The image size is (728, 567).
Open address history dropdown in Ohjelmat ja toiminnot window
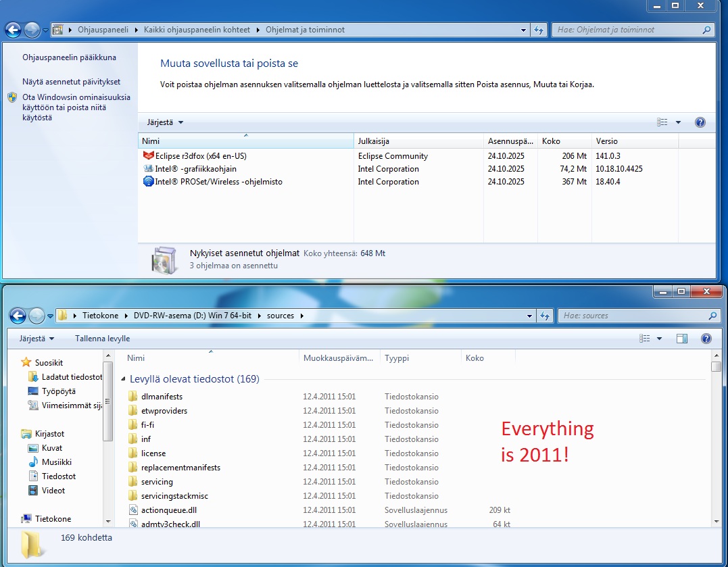tap(523, 30)
